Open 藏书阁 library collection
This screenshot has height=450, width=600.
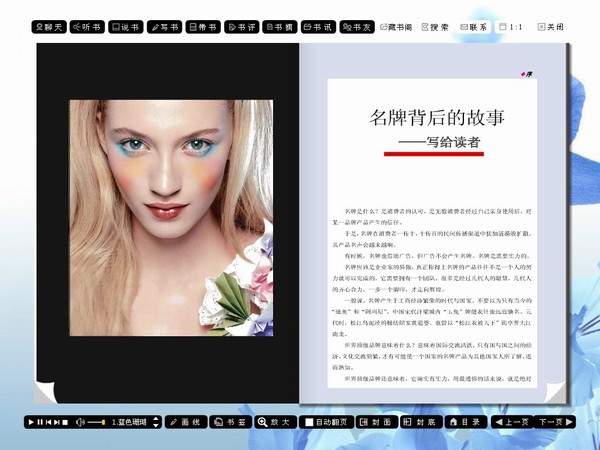click(x=396, y=27)
